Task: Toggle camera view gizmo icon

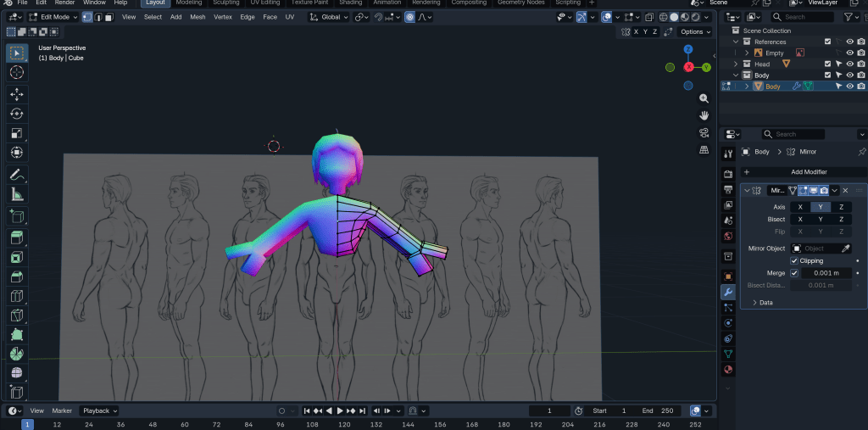Action: pos(704,132)
